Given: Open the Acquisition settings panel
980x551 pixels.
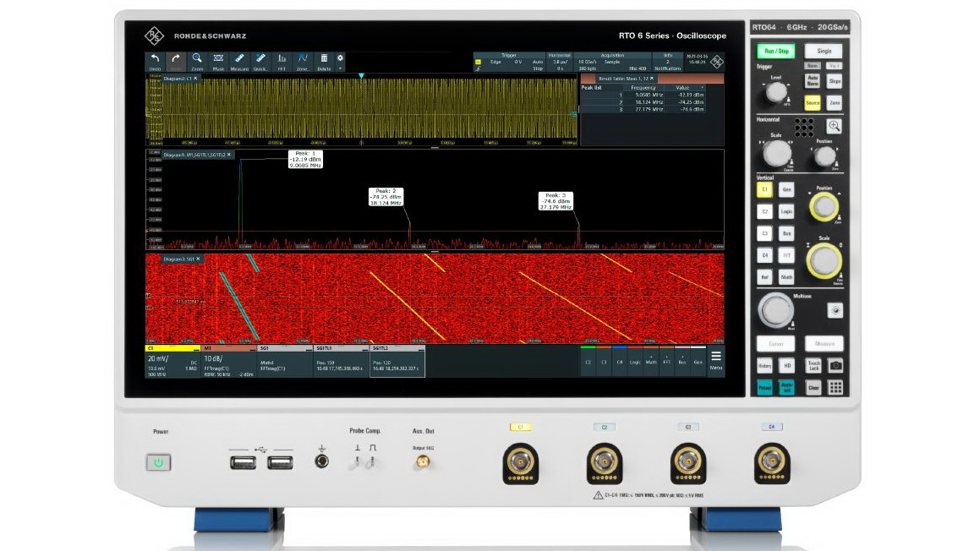Looking at the screenshot, I should (612, 62).
